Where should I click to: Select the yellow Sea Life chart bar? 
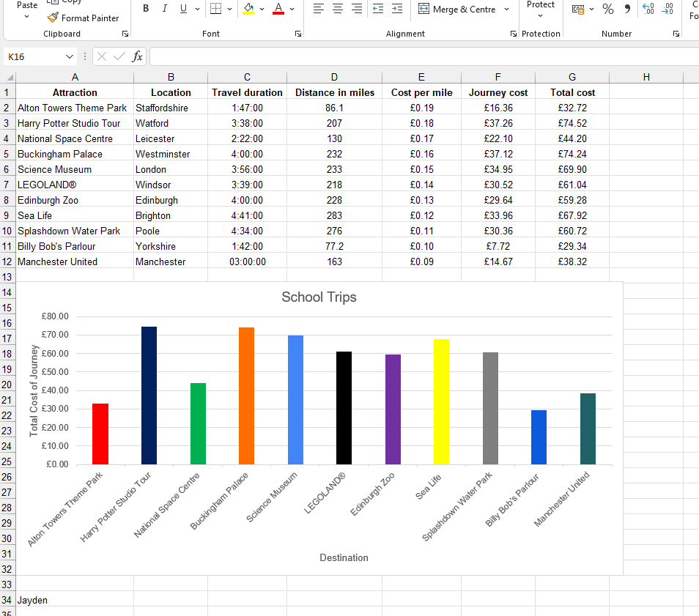pos(441,402)
